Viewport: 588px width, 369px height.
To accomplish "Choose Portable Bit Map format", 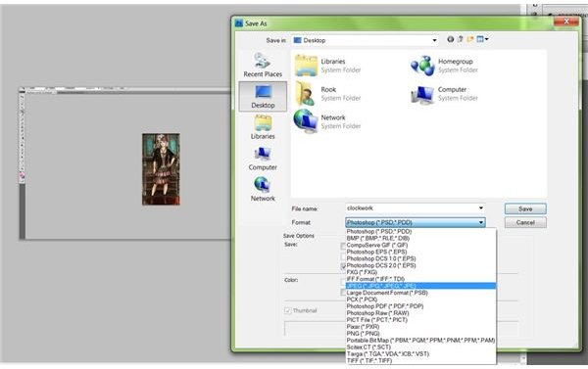I will pyautogui.click(x=420, y=341).
